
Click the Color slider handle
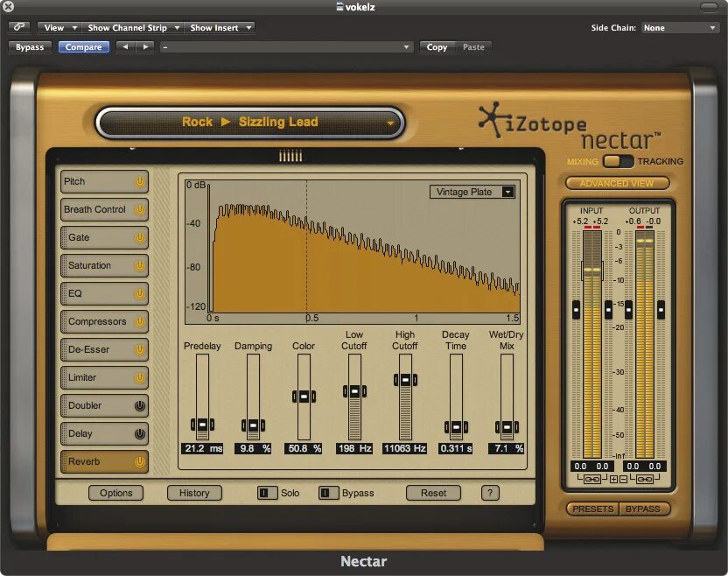pyautogui.click(x=304, y=397)
